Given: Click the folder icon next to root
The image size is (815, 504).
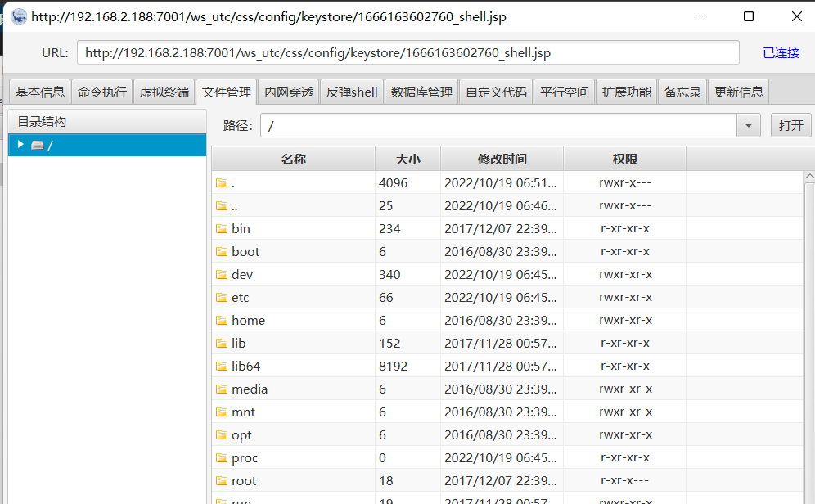Looking at the screenshot, I should pos(222,480).
